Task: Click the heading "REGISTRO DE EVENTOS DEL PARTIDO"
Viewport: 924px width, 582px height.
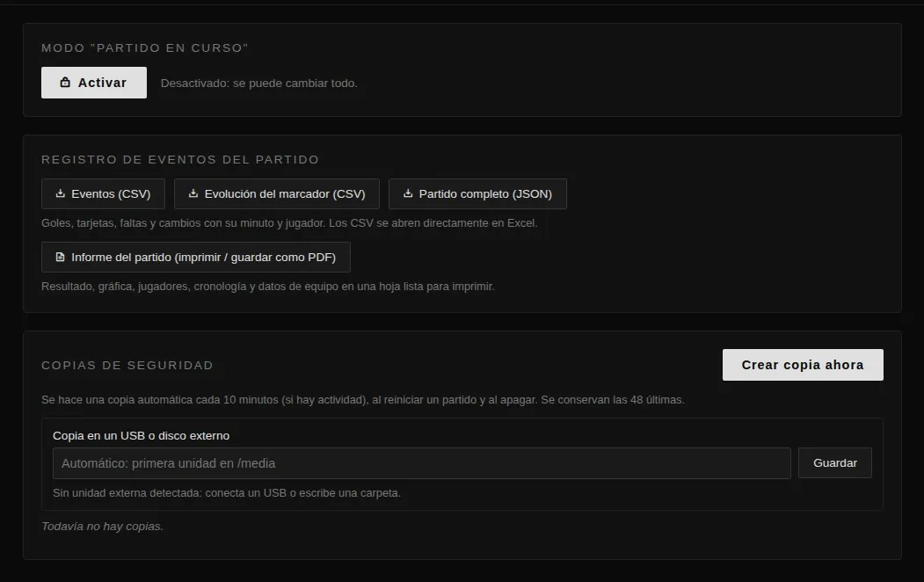Action: 180,160
